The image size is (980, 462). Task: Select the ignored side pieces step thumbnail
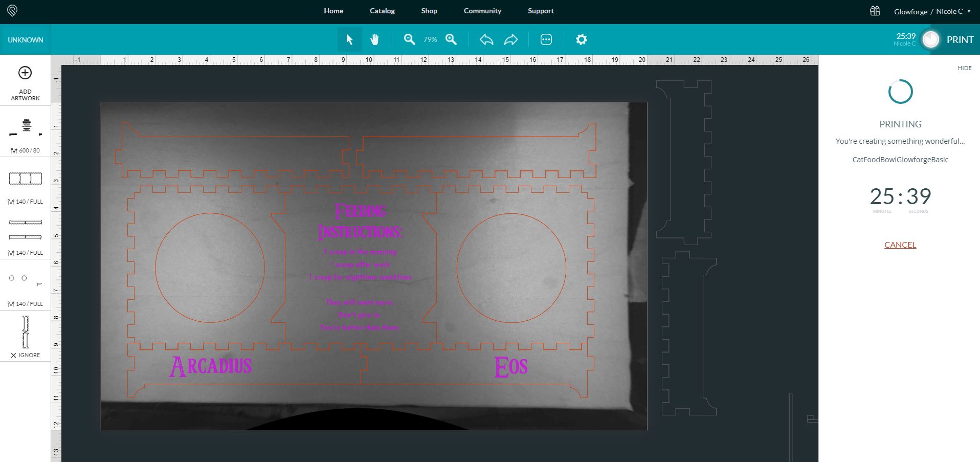click(x=26, y=332)
